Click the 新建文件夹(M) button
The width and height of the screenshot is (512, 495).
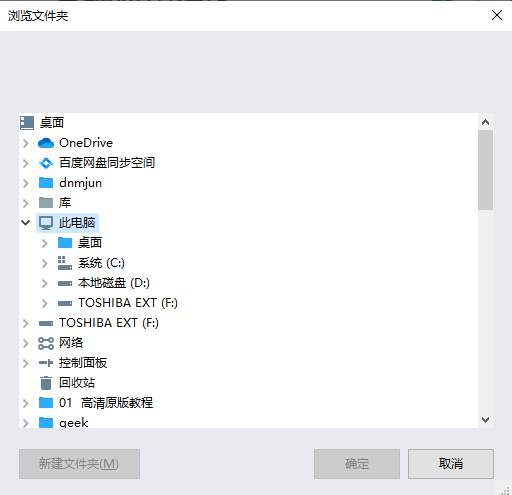coord(79,464)
